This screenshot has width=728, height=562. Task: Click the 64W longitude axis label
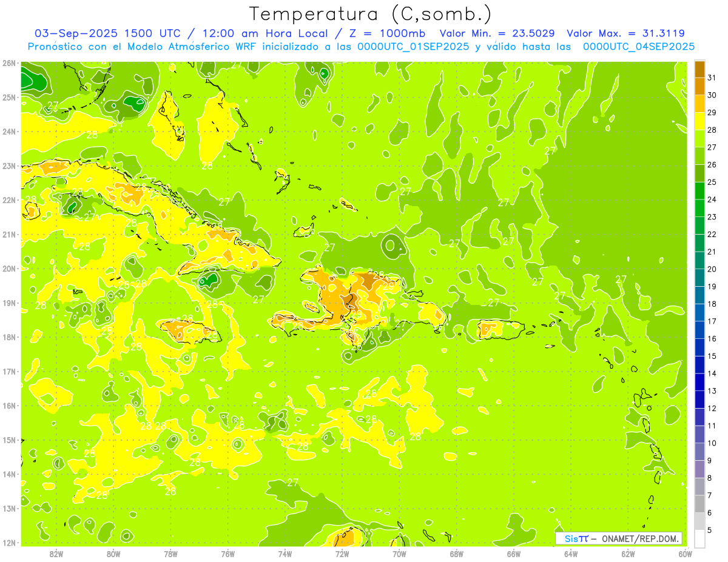[x=571, y=553]
